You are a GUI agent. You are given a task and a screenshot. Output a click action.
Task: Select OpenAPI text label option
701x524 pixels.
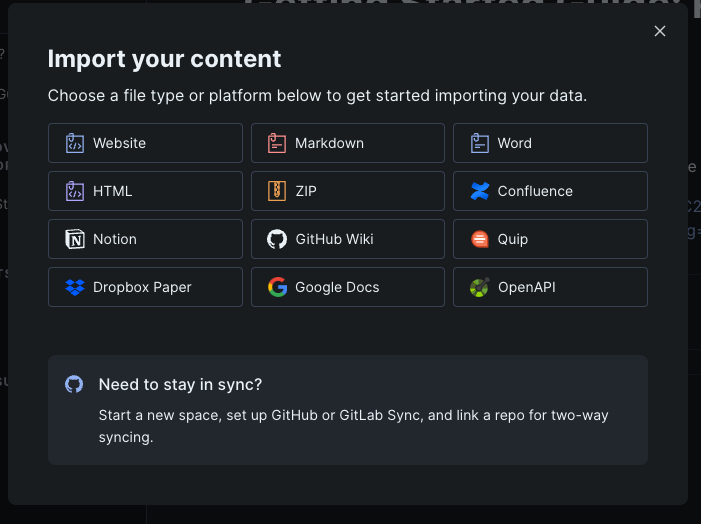pyautogui.click(x=527, y=287)
